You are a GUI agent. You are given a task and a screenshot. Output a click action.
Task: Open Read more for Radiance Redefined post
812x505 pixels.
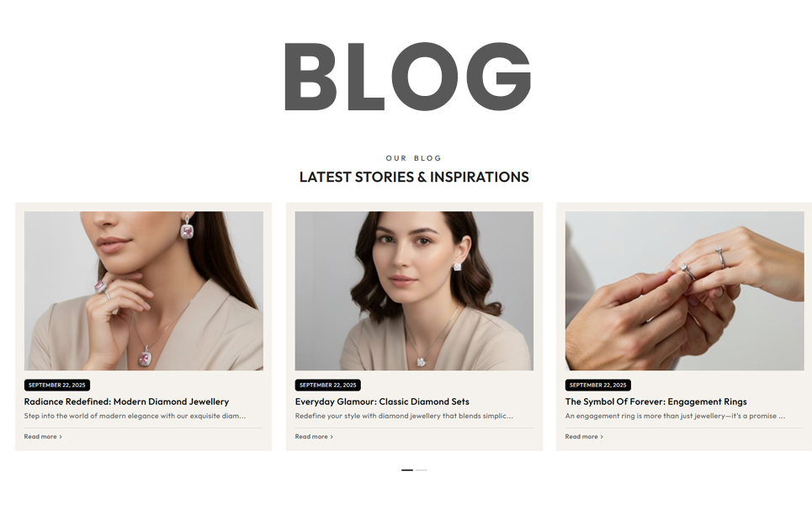point(40,437)
